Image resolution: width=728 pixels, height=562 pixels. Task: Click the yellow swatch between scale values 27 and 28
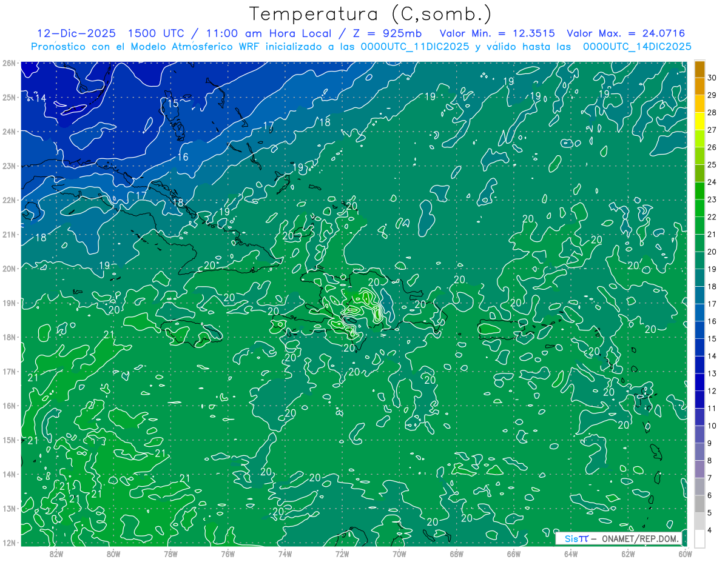pyautogui.click(x=699, y=121)
